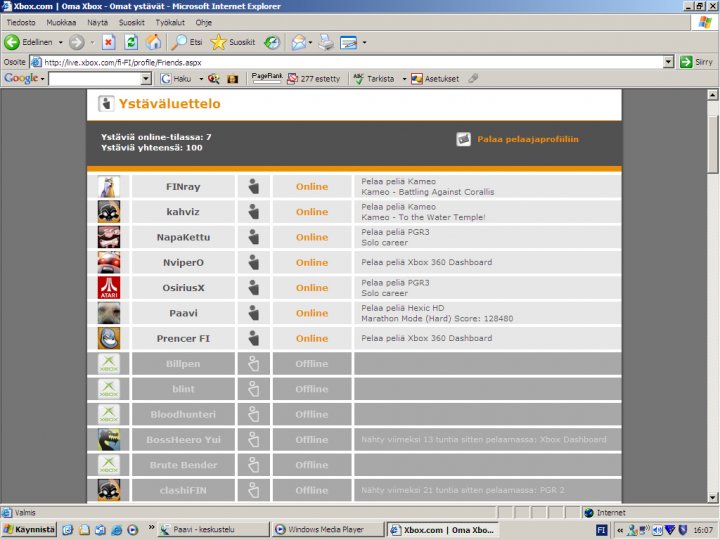Screen dimensions: 720x540
Task: Open Prencer FI's profile link
Action: click(183, 338)
